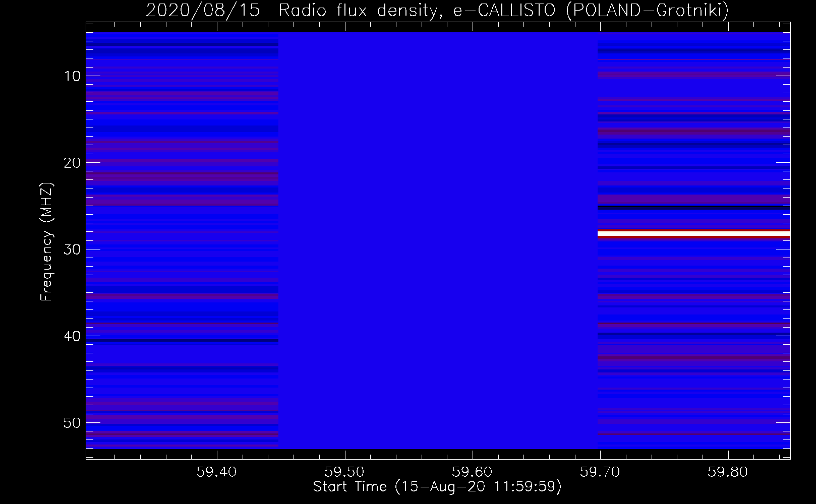Screen dimensions: 816x504
Task: Click the frequency tick label '10'
Action: pos(73,76)
